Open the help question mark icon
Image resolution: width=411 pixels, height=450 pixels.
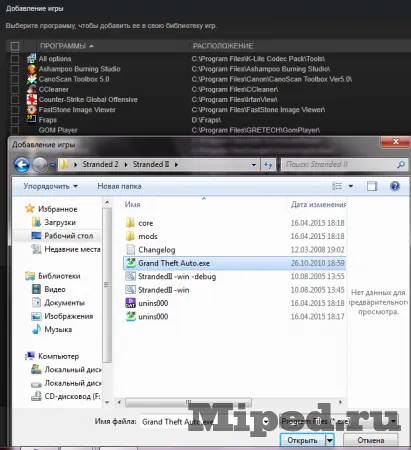[x=395, y=186]
